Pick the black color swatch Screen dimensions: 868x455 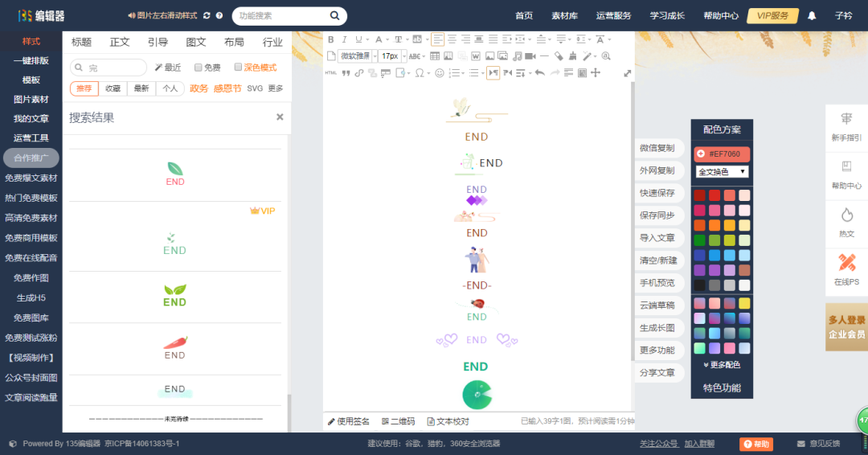[x=700, y=285]
